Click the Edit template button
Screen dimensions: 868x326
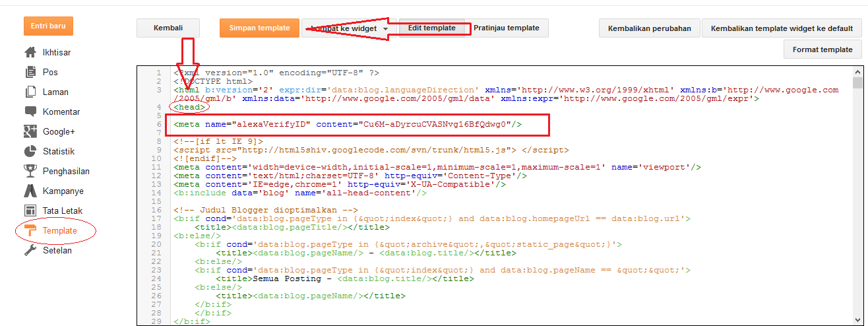(431, 28)
